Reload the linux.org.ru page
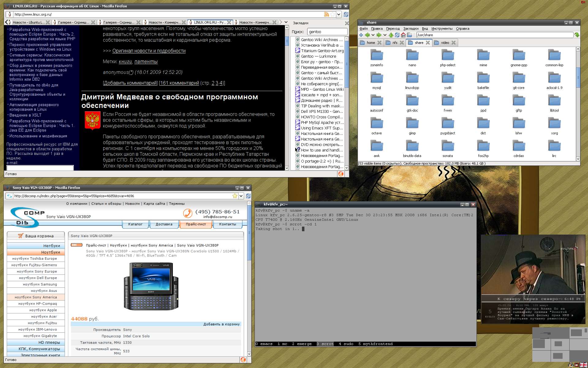The image size is (588, 368). [346, 14]
